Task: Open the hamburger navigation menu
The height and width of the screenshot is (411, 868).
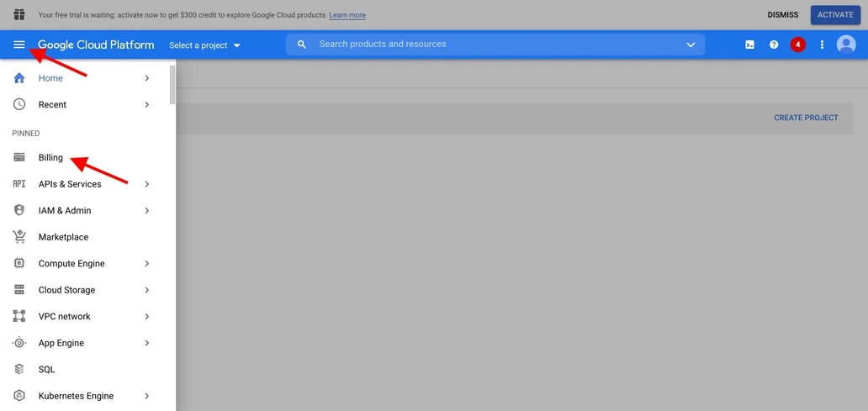Action: (x=19, y=45)
